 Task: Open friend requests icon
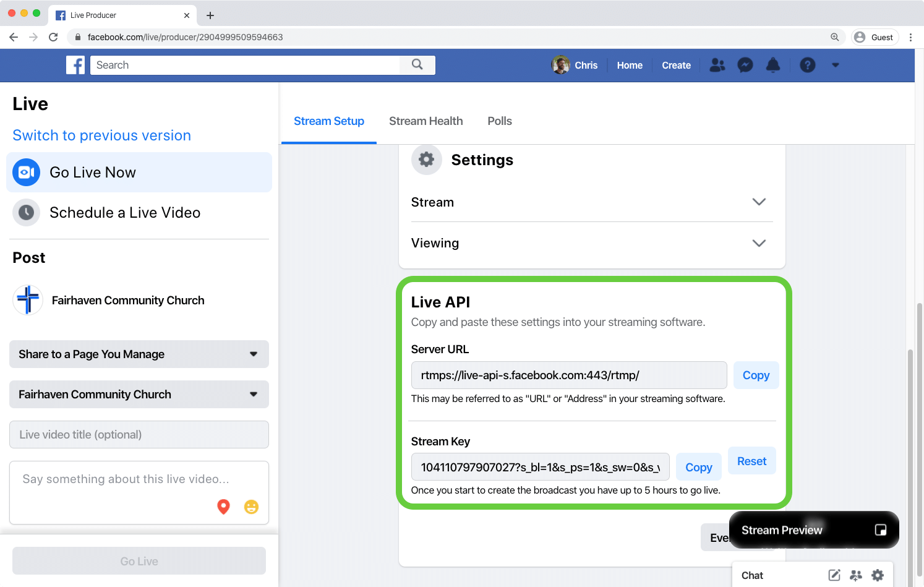pos(717,65)
